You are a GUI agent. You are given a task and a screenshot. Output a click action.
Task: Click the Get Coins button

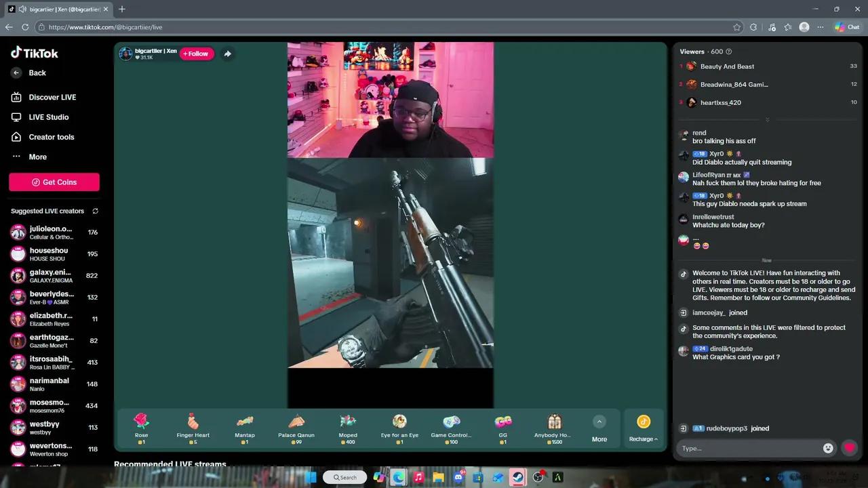tap(54, 182)
